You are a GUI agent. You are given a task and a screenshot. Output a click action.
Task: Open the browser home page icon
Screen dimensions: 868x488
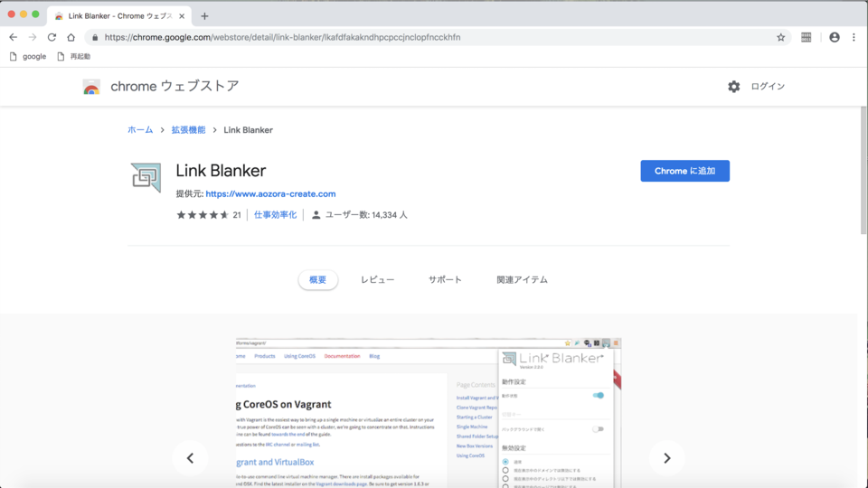point(71,37)
